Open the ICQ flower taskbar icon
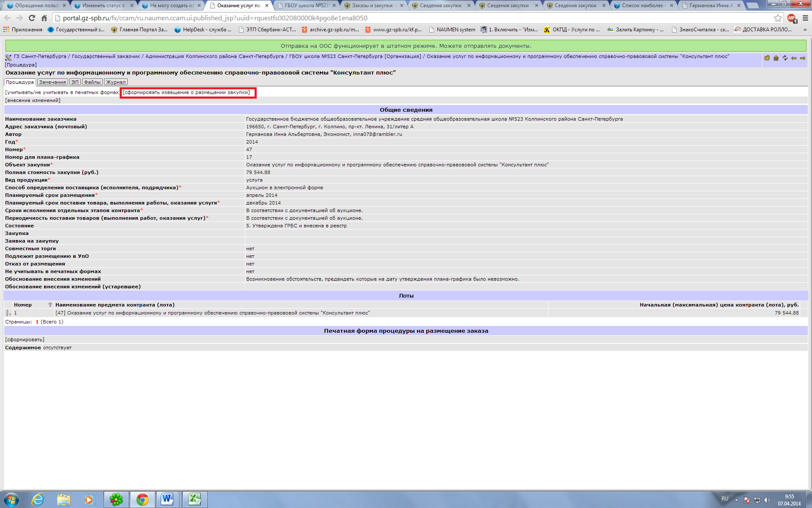 click(116, 500)
